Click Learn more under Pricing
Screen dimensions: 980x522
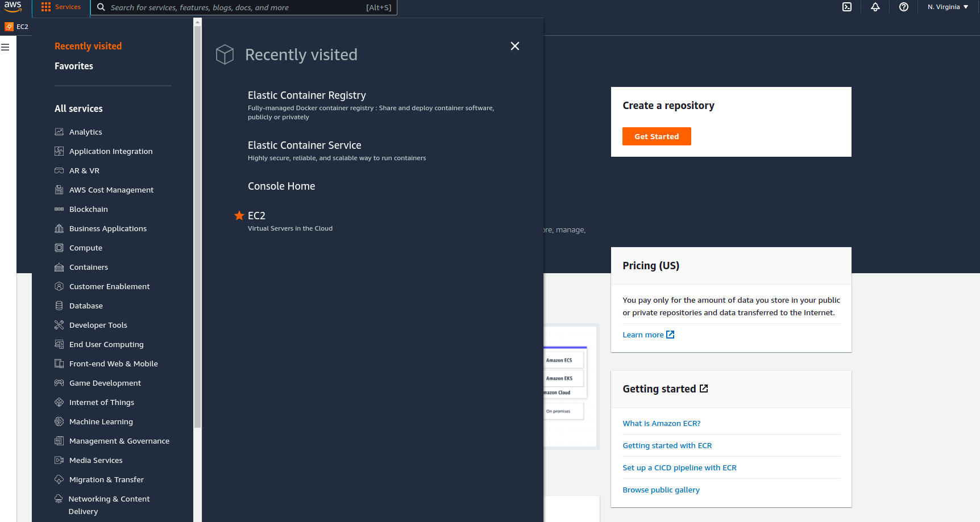point(643,335)
